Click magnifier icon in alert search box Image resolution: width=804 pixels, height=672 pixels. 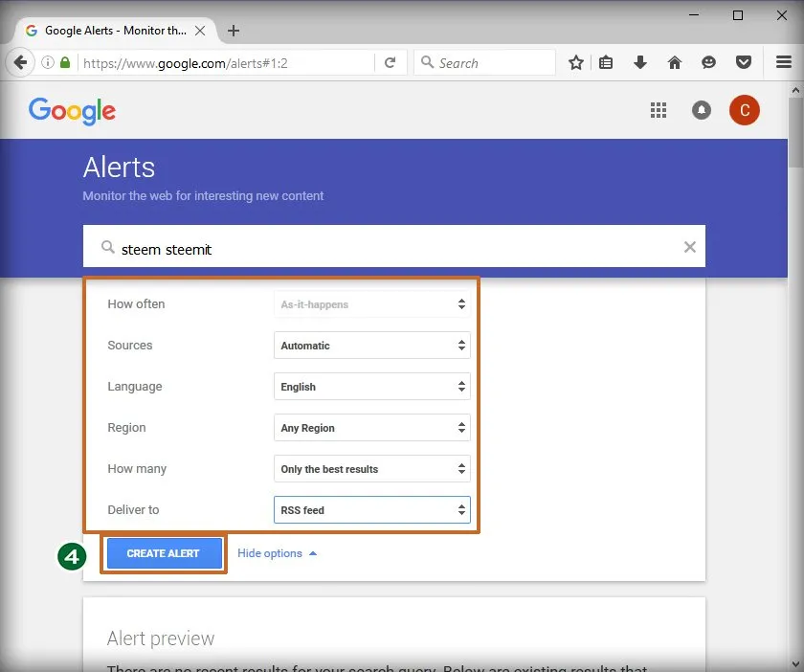(x=107, y=247)
